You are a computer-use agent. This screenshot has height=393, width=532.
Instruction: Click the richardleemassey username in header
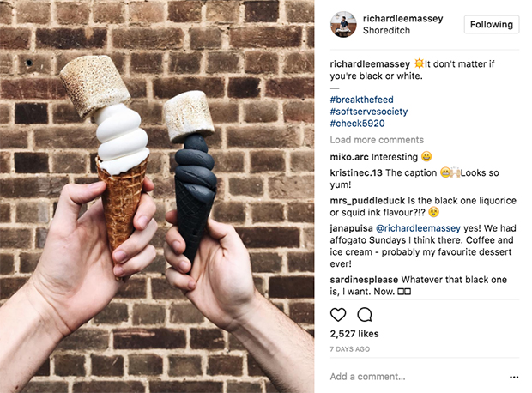[x=402, y=18]
